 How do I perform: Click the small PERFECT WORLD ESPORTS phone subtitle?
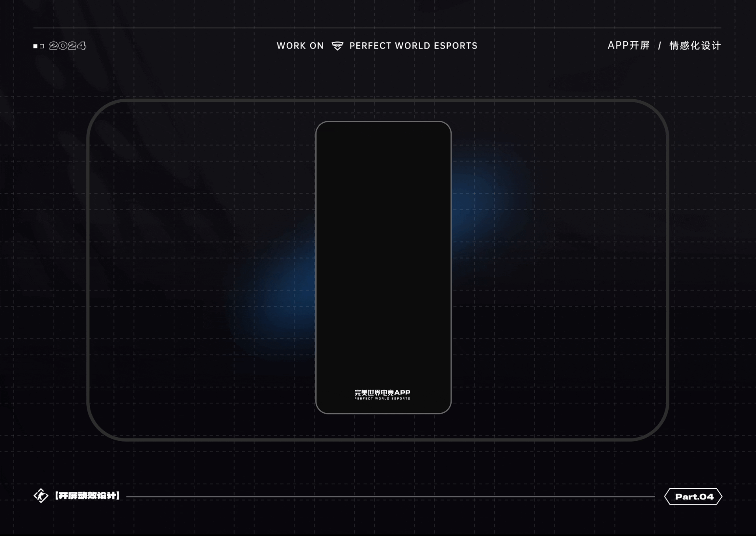[x=382, y=399]
